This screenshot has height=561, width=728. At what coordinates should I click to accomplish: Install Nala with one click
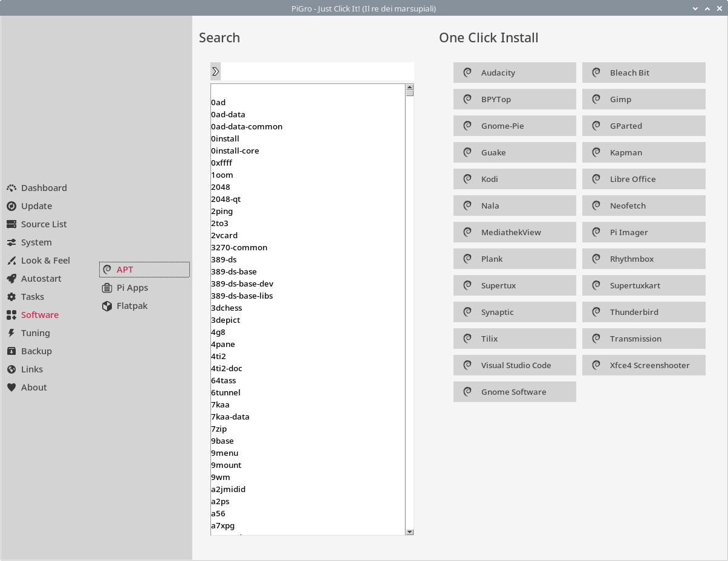515,206
